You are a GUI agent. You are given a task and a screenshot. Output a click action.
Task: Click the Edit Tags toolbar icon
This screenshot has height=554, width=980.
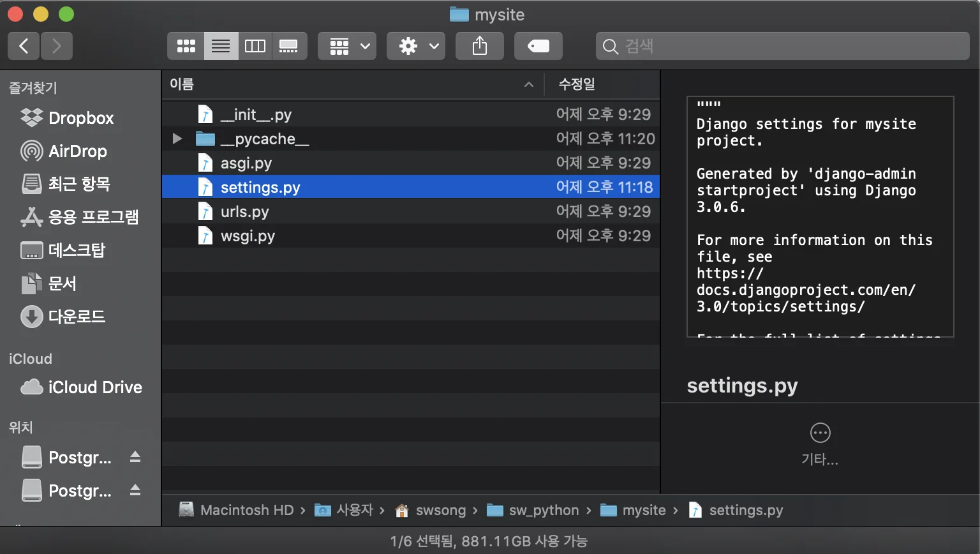point(538,46)
